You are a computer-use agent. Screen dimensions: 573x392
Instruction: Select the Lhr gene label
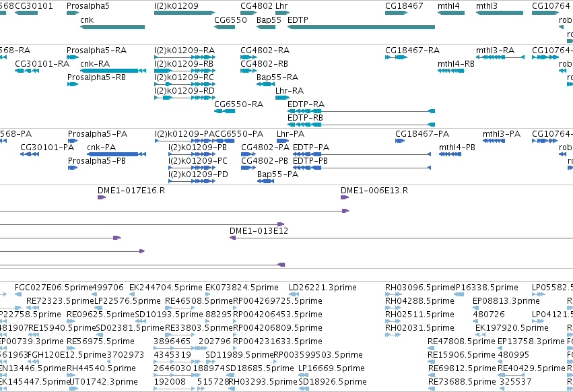tap(281, 6)
